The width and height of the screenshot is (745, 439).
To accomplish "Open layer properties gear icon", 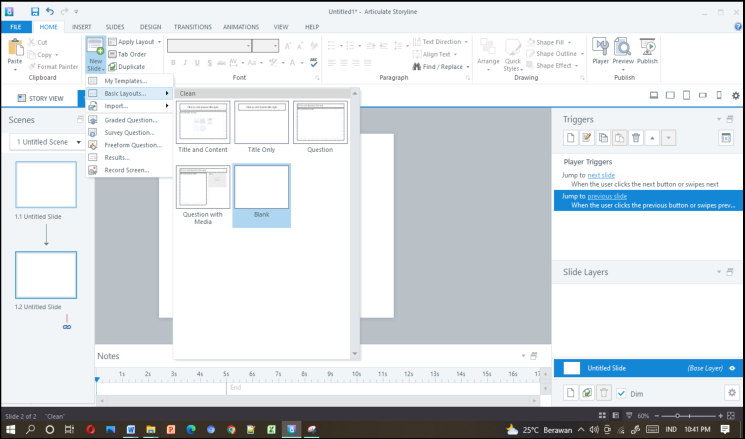I will click(731, 393).
